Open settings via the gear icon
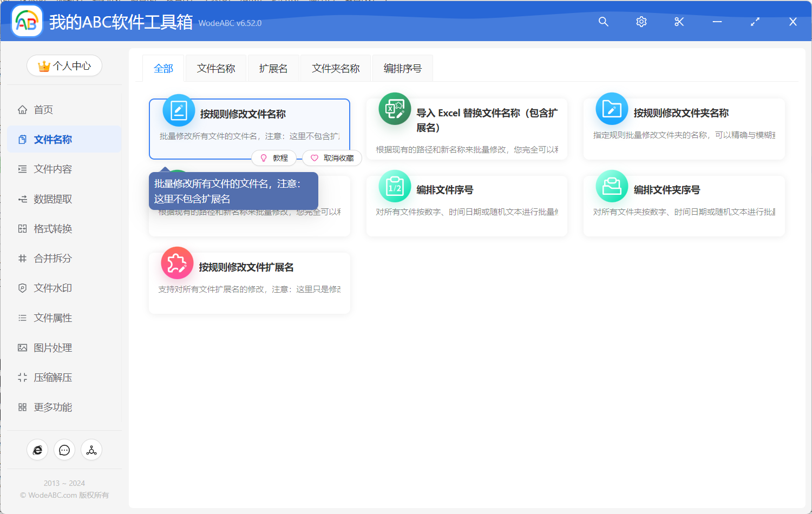The width and height of the screenshot is (812, 514). (x=641, y=22)
